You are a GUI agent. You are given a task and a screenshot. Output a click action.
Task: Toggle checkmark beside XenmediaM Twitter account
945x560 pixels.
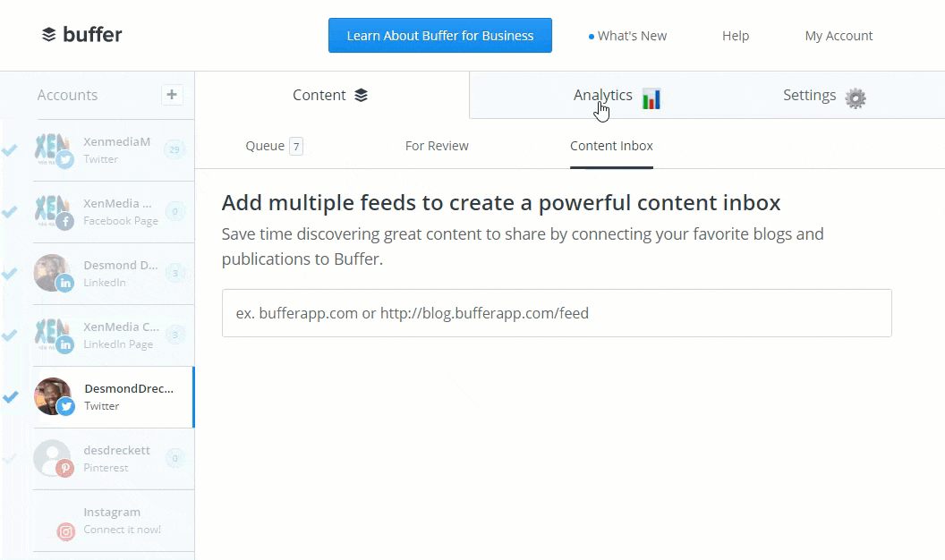(x=10, y=150)
